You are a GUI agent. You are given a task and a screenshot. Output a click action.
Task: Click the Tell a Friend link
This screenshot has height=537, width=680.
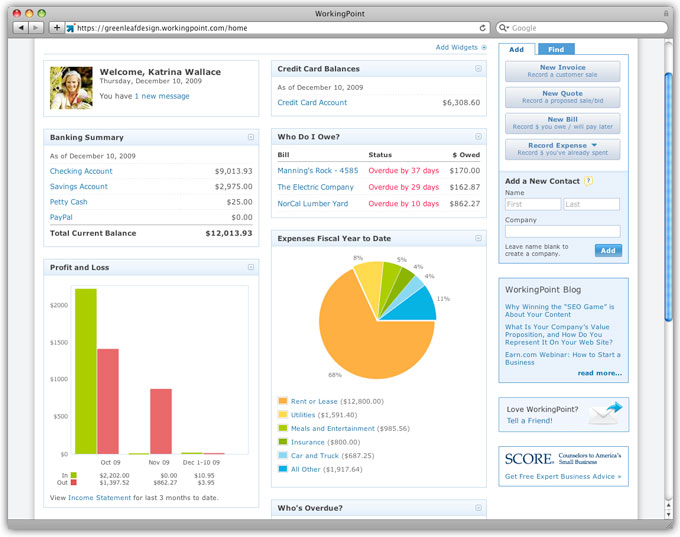(529, 420)
